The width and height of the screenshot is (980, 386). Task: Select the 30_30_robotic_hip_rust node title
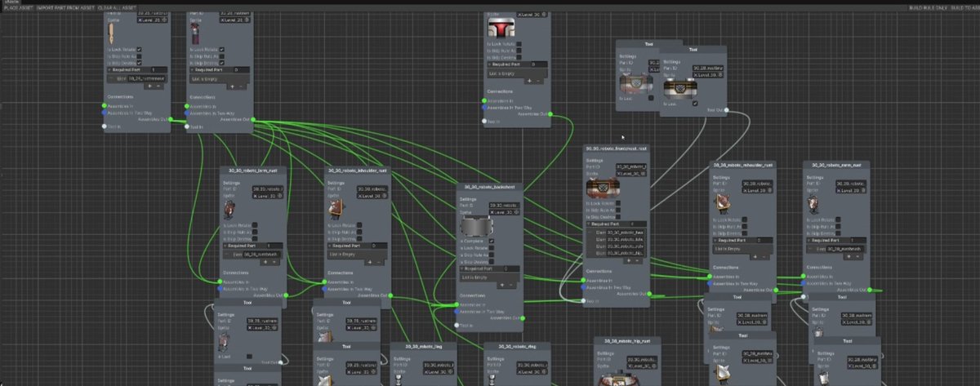pos(627,339)
